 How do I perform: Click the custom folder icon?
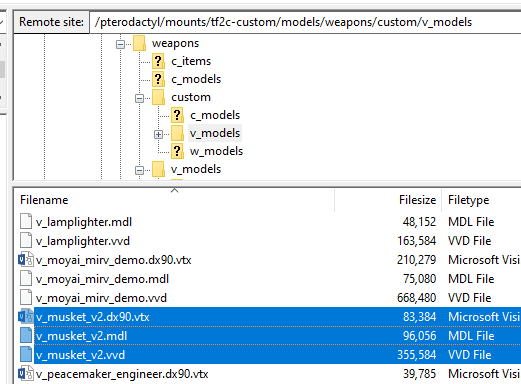pyautogui.click(x=158, y=97)
